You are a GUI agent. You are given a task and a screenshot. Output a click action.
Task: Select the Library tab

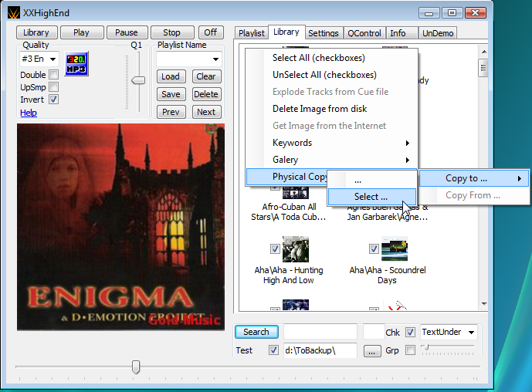point(286,32)
